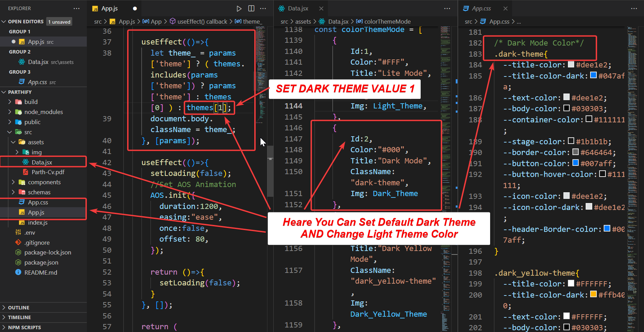Click the blue color swatch beside #007aff
Viewport: 644px width, 332px height.
(576, 163)
